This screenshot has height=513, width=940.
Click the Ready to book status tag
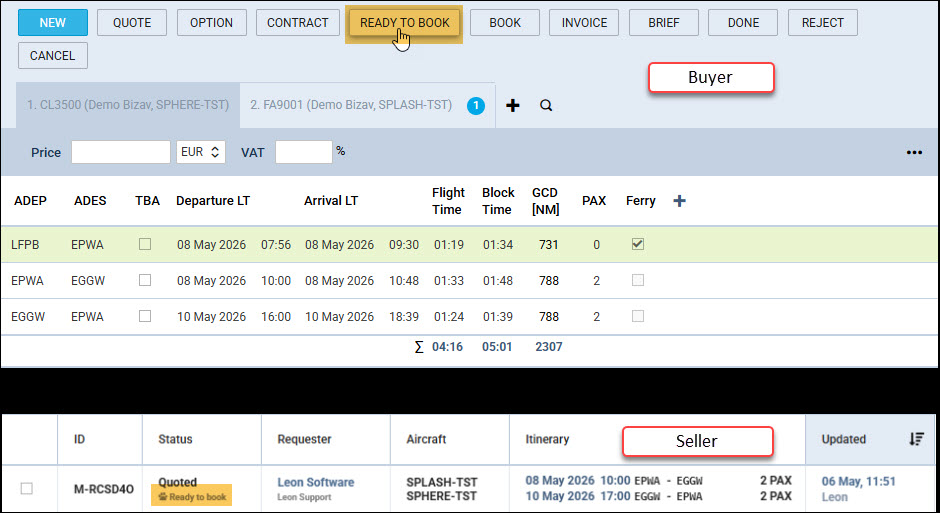tap(191, 496)
